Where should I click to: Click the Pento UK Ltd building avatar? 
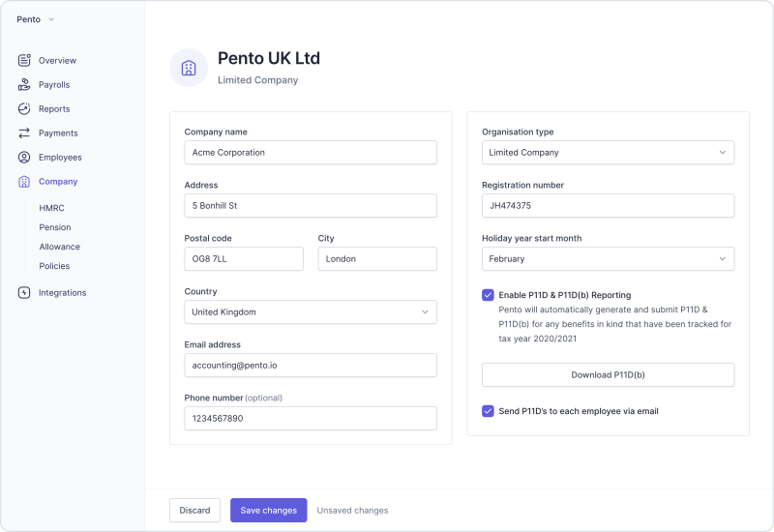point(189,68)
